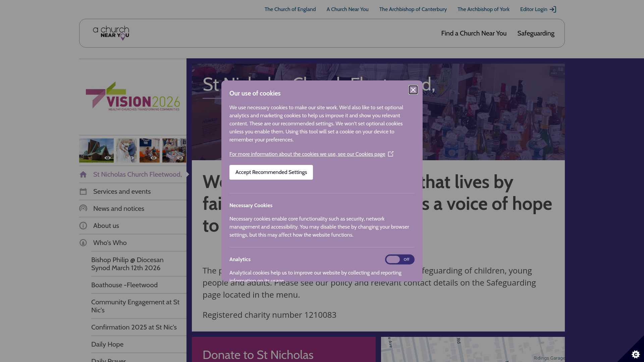Click Accept Recommended Settings button

tap(271, 172)
